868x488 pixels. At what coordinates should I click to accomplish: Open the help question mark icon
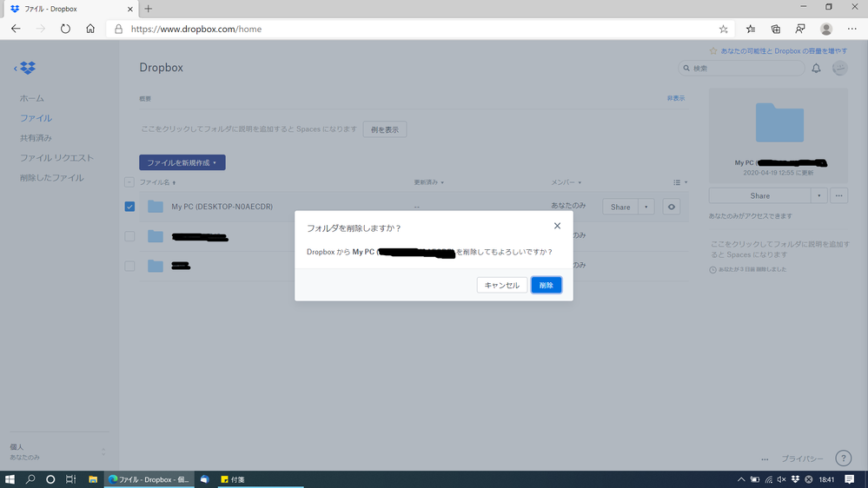click(x=842, y=458)
